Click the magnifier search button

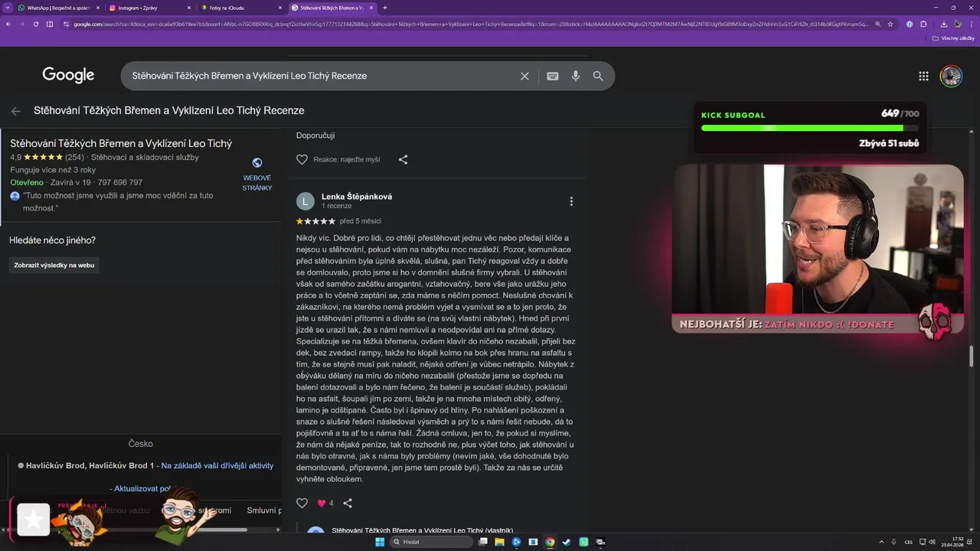598,76
